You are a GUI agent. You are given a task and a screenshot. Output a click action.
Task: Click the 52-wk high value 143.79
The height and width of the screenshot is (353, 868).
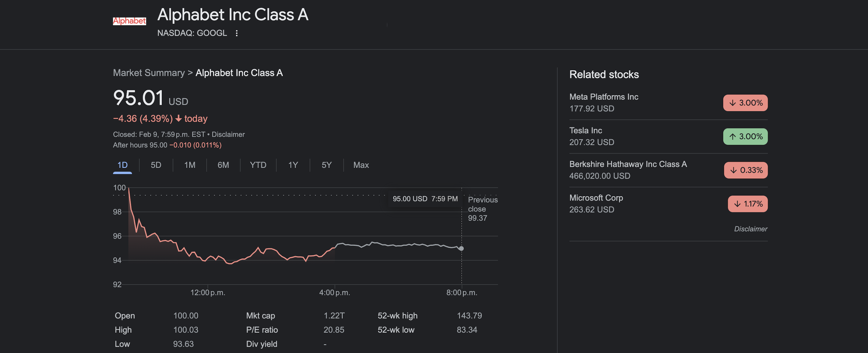coord(469,316)
